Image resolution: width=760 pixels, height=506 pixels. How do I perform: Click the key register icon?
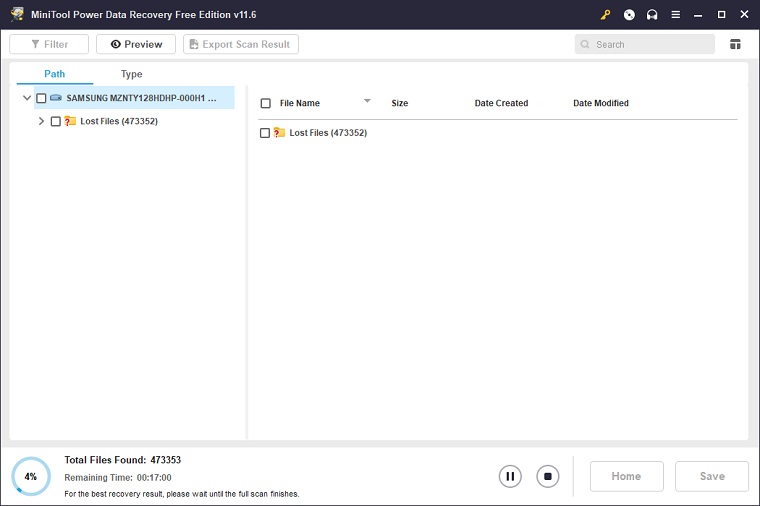point(605,15)
